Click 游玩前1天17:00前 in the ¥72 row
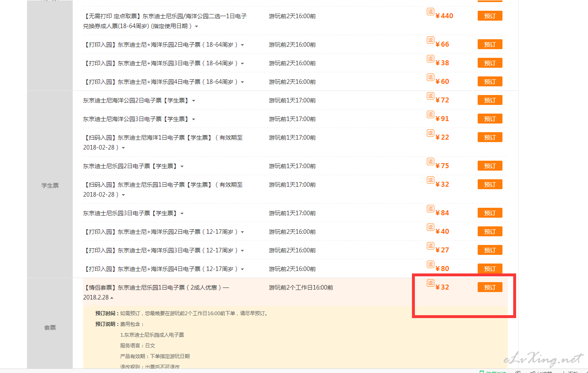The height and width of the screenshot is (373, 588). pos(292,100)
